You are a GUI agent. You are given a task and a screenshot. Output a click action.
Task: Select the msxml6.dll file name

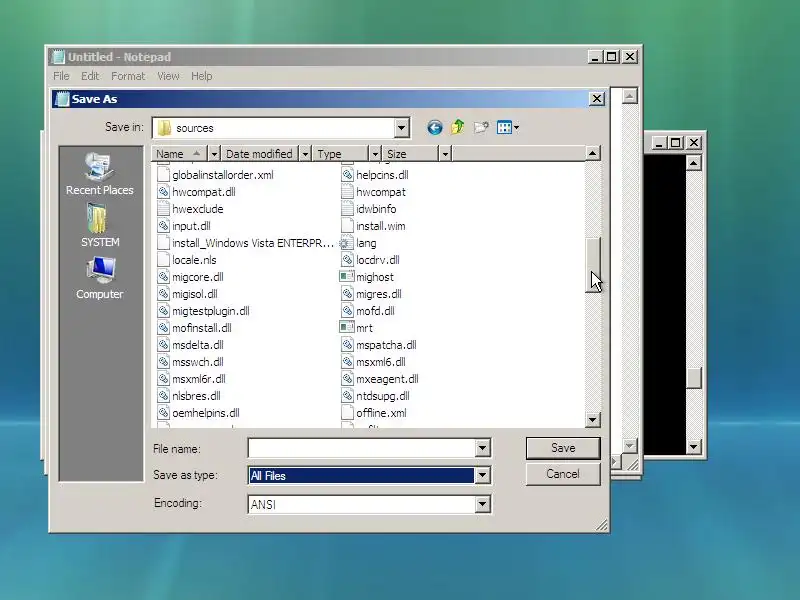(381, 362)
